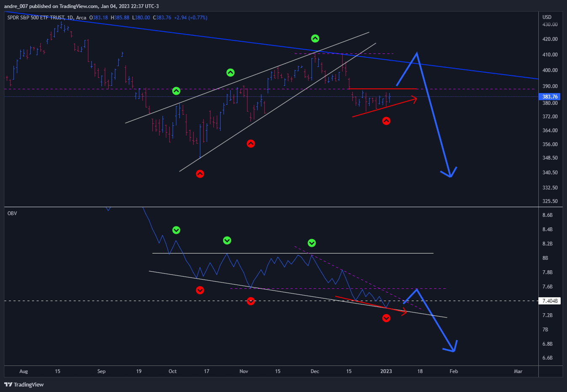567x392 pixels.
Task: Click the 364.00 price axis label
Action: (x=550, y=131)
